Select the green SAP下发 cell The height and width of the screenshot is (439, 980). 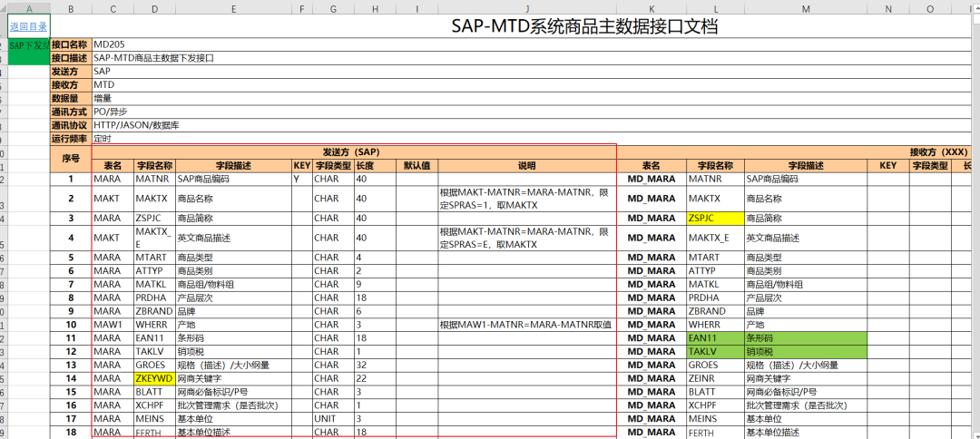(x=29, y=51)
